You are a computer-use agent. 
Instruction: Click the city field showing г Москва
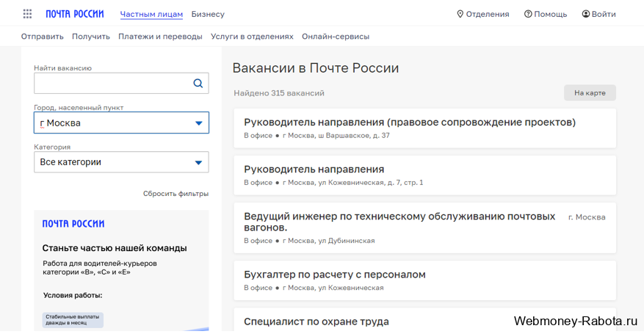point(121,123)
